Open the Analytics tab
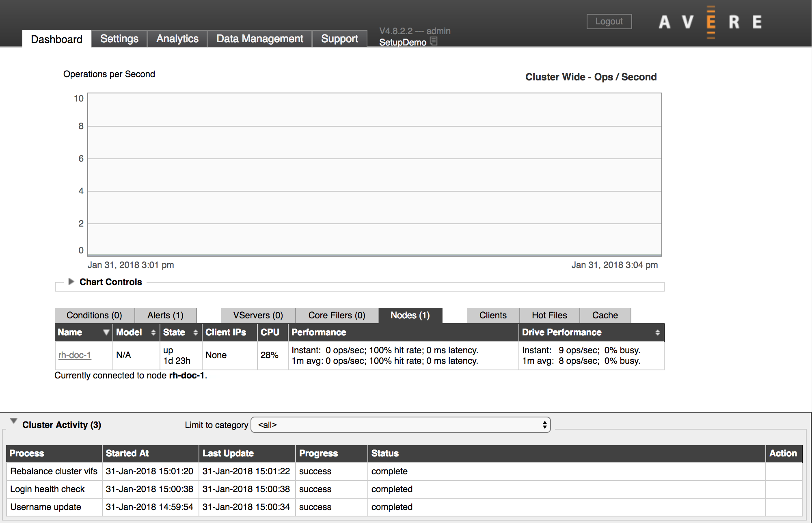This screenshot has width=812, height=523. click(177, 39)
